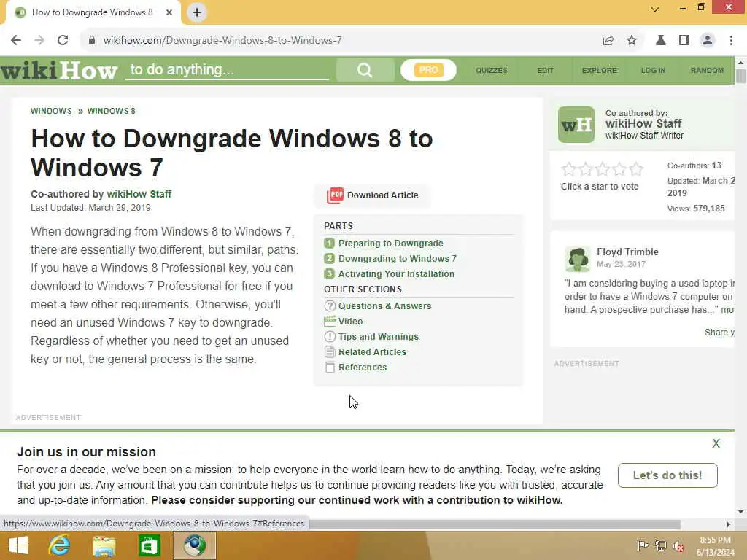This screenshot has height=560, width=747.
Task: Open the EXPLORE menu item
Action: click(600, 71)
